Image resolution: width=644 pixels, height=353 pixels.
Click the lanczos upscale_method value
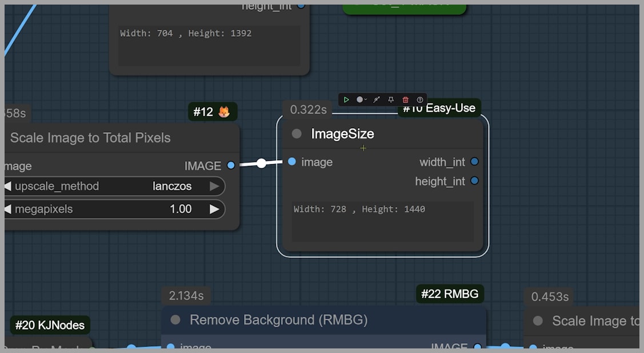click(x=172, y=187)
